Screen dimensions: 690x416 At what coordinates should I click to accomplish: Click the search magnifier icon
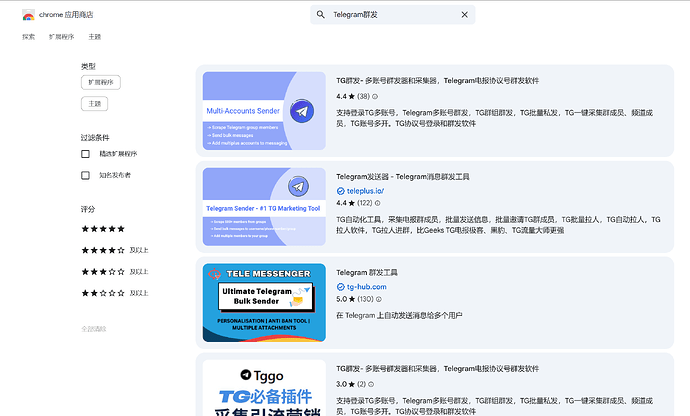pos(321,15)
